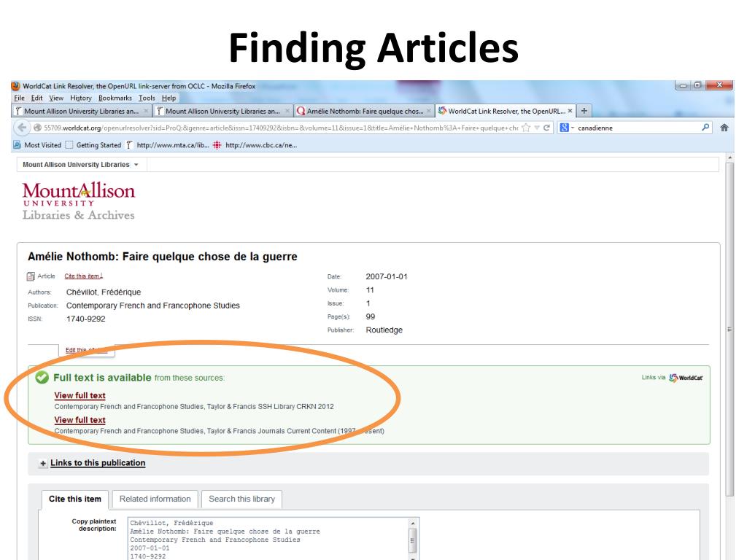View full text from Journals Current Content
The height and width of the screenshot is (560, 747).
(x=80, y=420)
